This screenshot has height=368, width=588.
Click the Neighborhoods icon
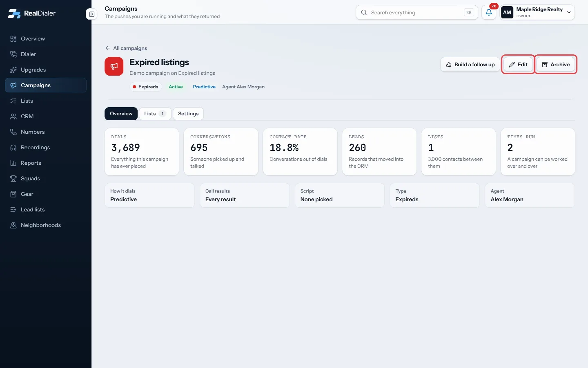[13, 225]
